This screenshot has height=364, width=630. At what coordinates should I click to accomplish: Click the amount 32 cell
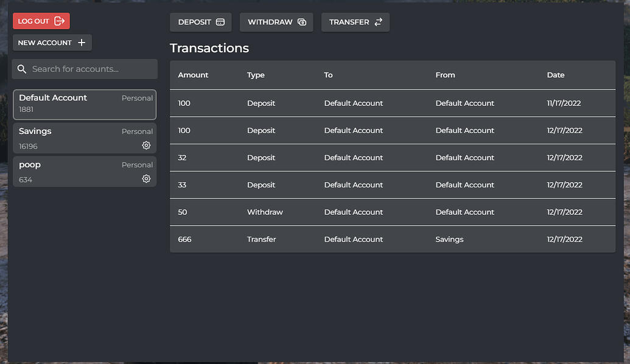(x=182, y=158)
